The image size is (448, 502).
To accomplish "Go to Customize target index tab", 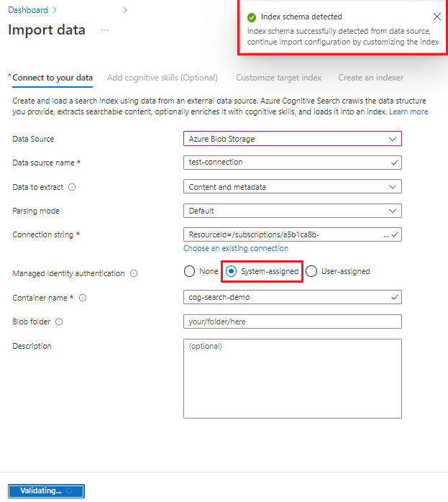I will point(279,78).
